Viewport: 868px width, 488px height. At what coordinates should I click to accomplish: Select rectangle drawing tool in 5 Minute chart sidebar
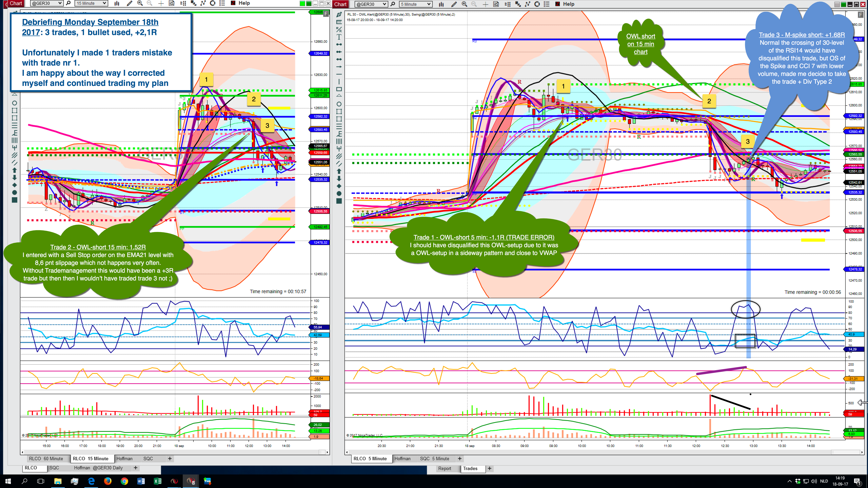click(339, 89)
